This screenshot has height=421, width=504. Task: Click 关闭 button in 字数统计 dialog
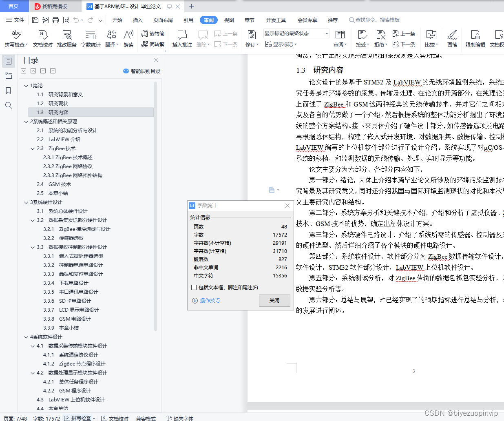274,301
